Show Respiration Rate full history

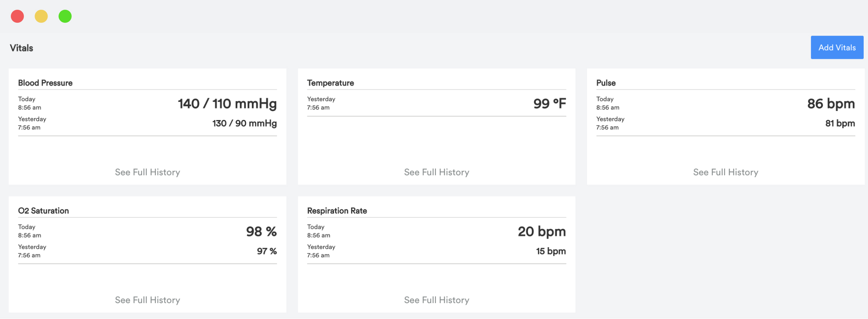(x=436, y=300)
